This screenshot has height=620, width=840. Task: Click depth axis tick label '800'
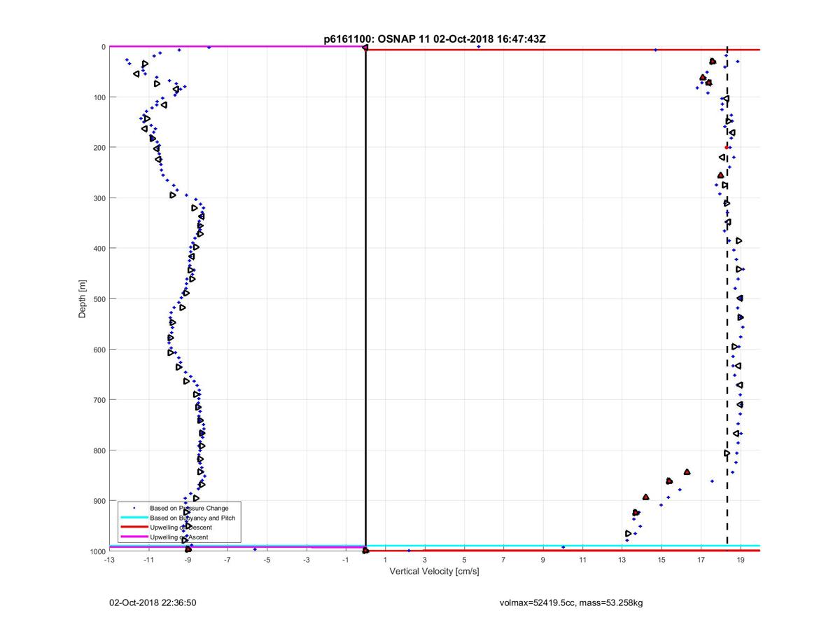[99, 450]
